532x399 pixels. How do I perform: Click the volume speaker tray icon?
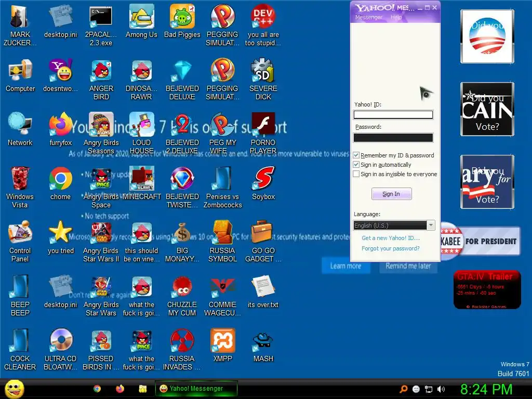pyautogui.click(x=441, y=389)
